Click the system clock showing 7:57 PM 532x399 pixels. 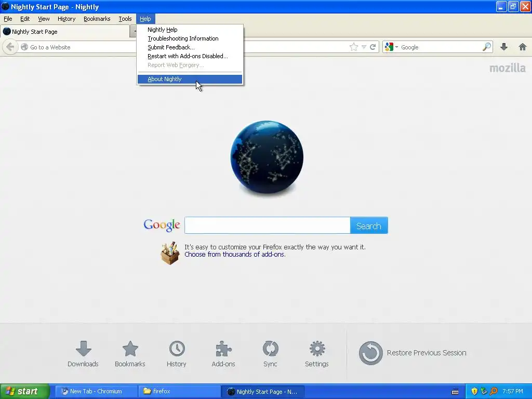(513, 391)
